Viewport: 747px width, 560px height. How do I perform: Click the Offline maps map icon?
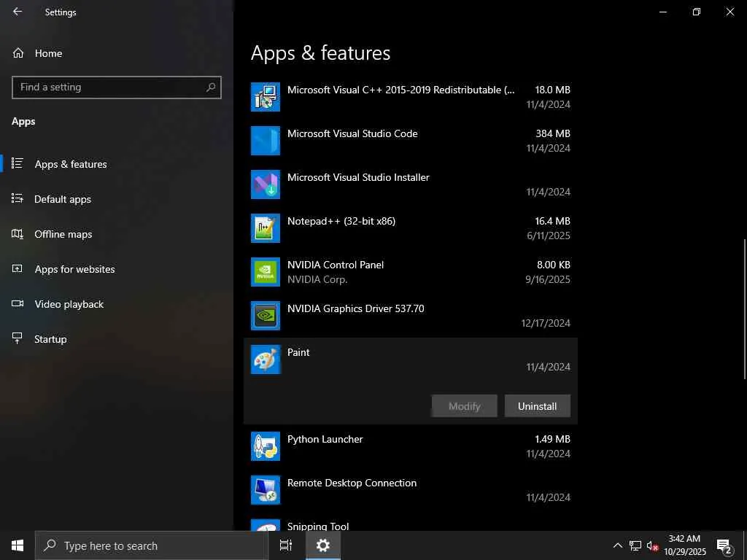click(x=18, y=233)
